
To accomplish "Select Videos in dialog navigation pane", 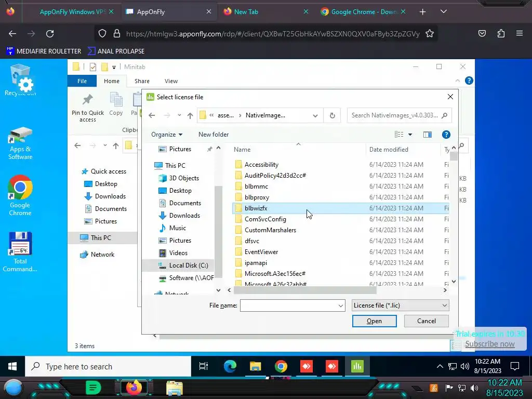I will (x=178, y=253).
